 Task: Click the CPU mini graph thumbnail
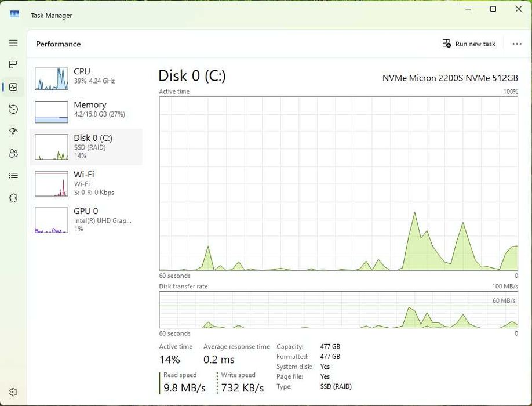(52, 79)
